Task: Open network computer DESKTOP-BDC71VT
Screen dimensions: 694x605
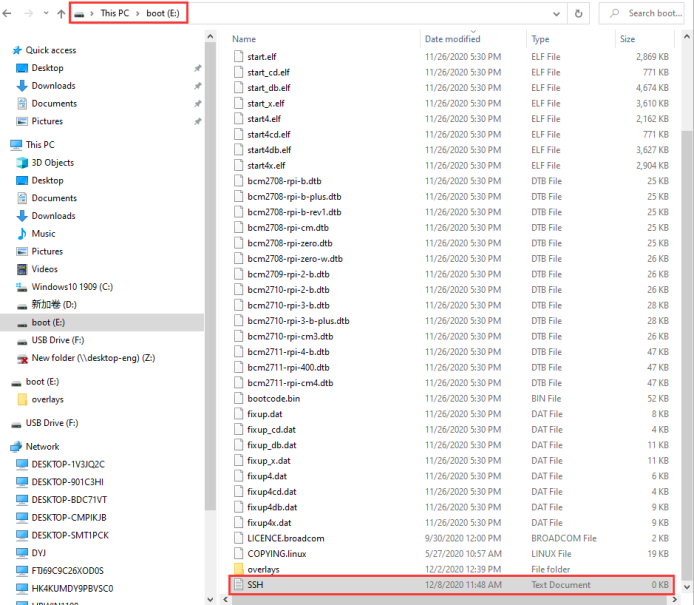Action: pos(69,499)
